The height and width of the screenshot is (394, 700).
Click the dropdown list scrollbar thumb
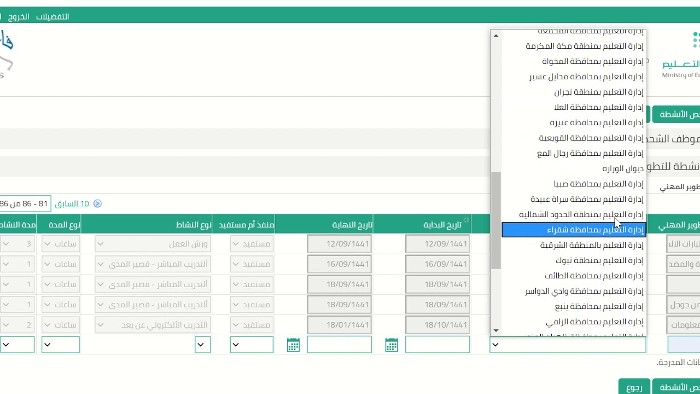[496, 220]
